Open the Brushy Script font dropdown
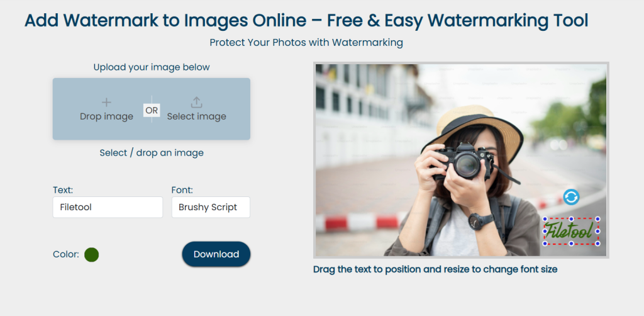 (x=211, y=207)
